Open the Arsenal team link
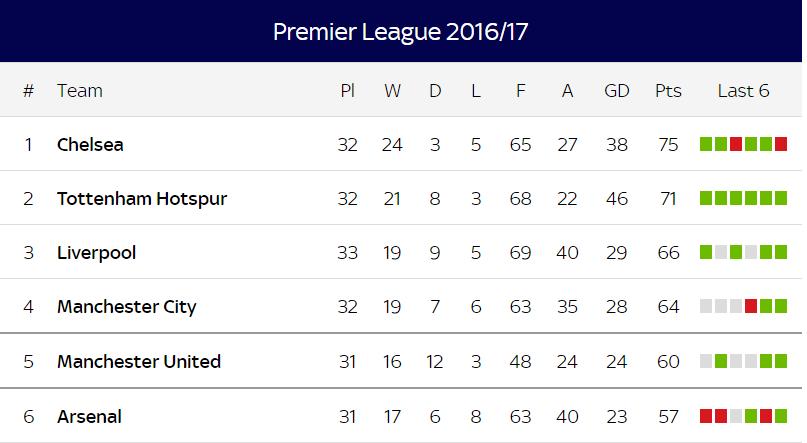This screenshot has height=443, width=807. (x=89, y=416)
